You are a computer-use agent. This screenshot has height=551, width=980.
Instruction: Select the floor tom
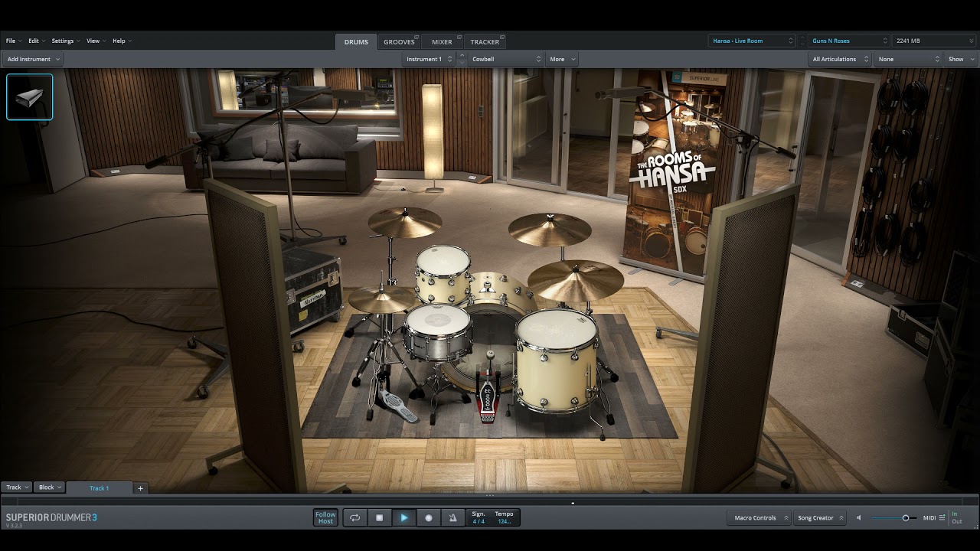click(556, 360)
